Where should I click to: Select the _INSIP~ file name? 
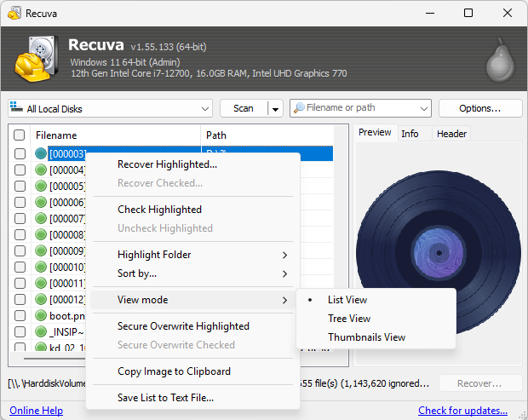[66, 332]
